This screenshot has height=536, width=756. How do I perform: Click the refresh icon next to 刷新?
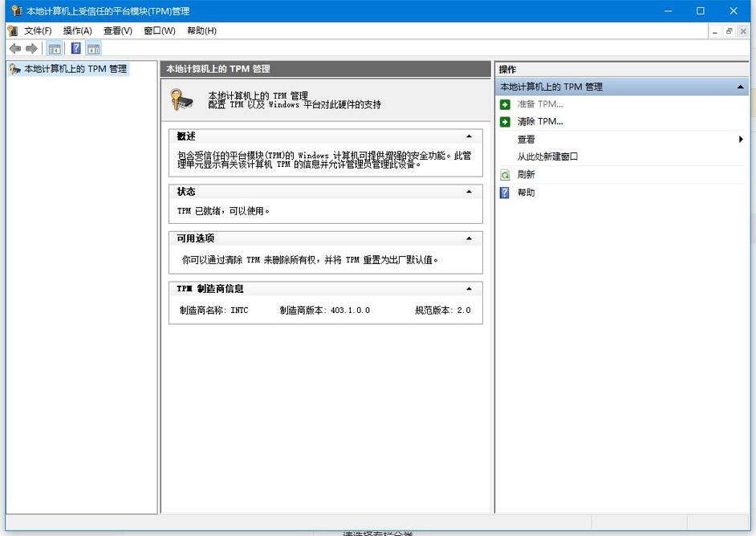coord(505,174)
